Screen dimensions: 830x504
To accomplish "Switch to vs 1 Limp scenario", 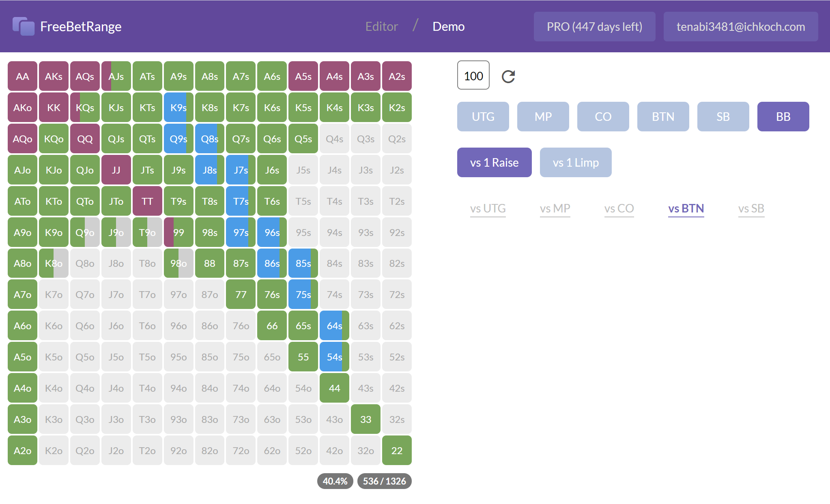I will (x=575, y=163).
